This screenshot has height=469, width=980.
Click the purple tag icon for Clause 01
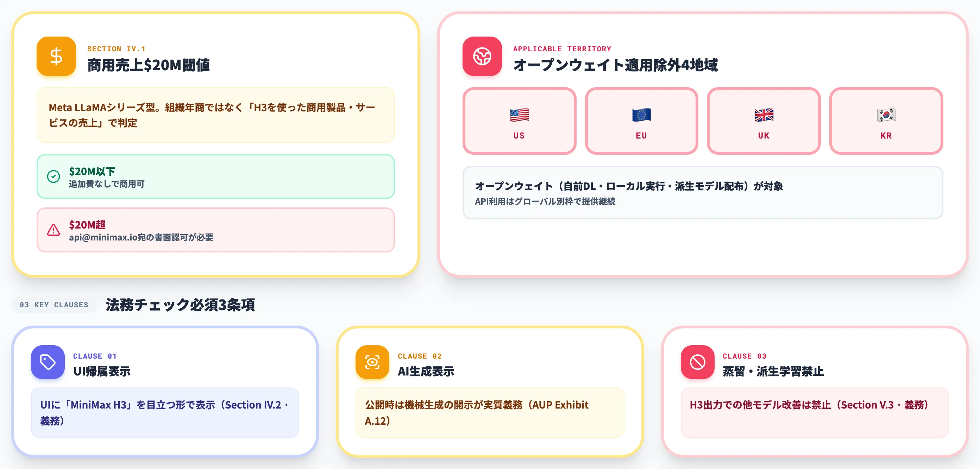pos(48,362)
